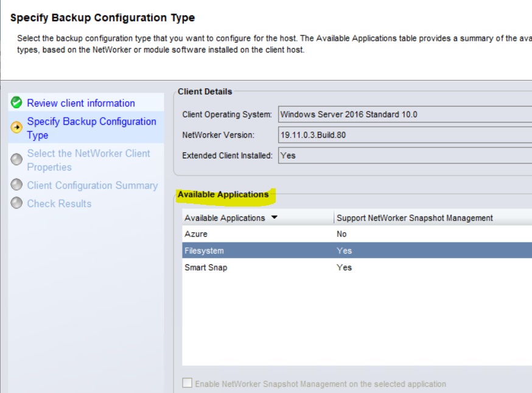Click gray circle icon beside Check Results

(17, 204)
